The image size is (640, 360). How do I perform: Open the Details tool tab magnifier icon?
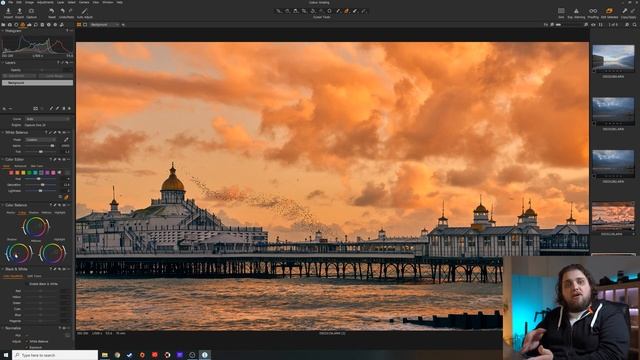[36, 24]
